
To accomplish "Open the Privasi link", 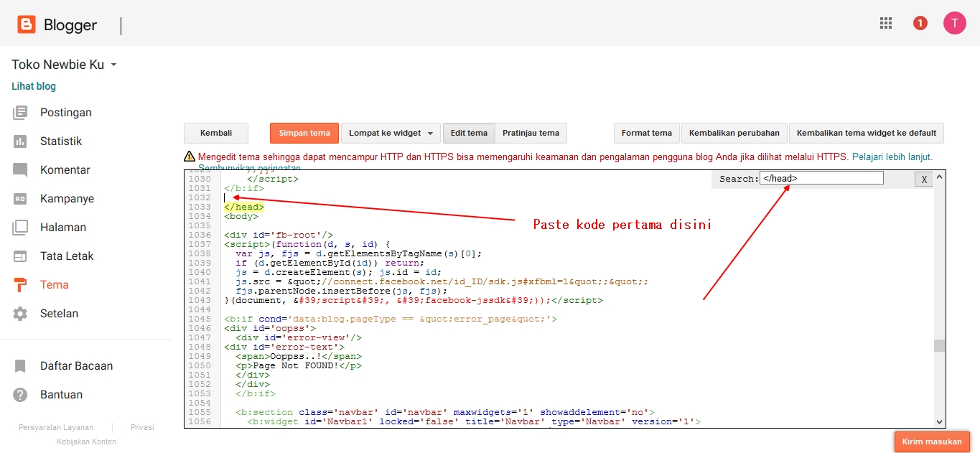I will pyautogui.click(x=142, y=427).
